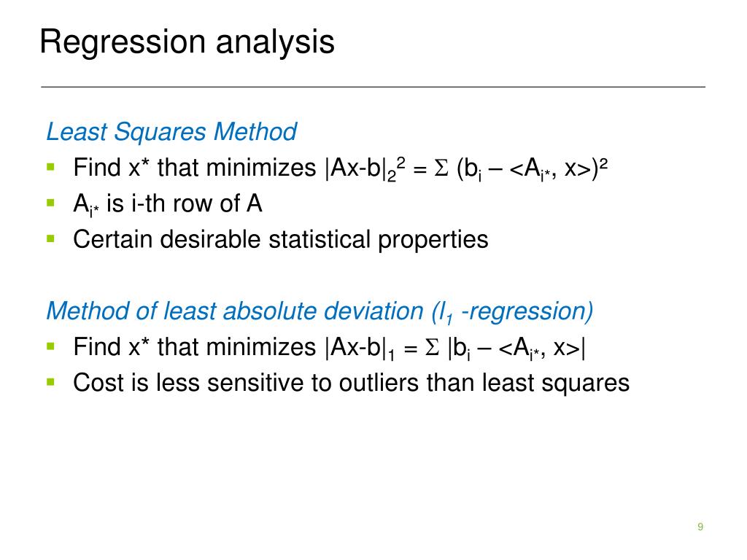The height and width of the screenshot is (560, 747).
Task: Click the bullet next to Certain desirable statistical properties
Action: click(x=51, y=238)
